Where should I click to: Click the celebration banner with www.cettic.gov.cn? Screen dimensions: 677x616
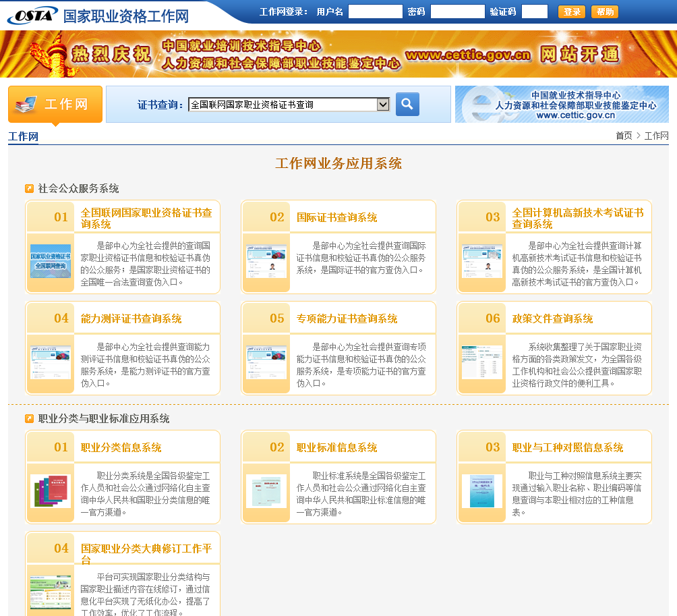(x=338, y=54)
